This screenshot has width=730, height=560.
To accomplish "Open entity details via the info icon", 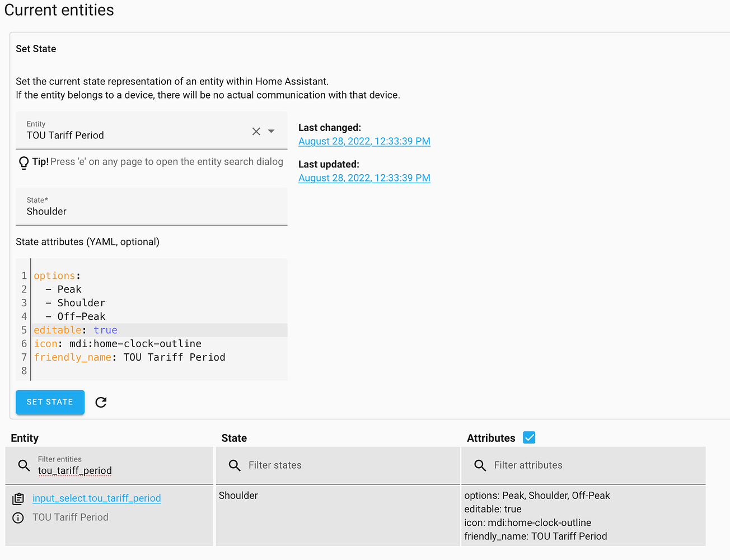I will 18,517.
